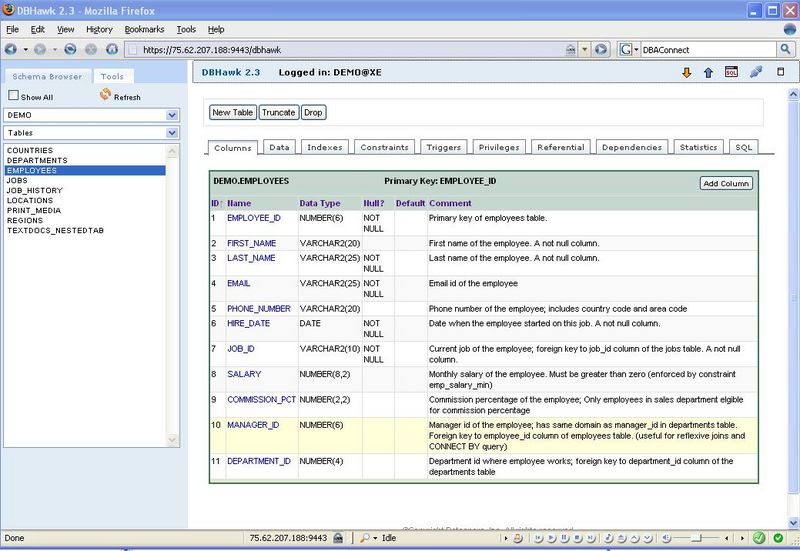Switch to the Data tab

pos(280,147)
